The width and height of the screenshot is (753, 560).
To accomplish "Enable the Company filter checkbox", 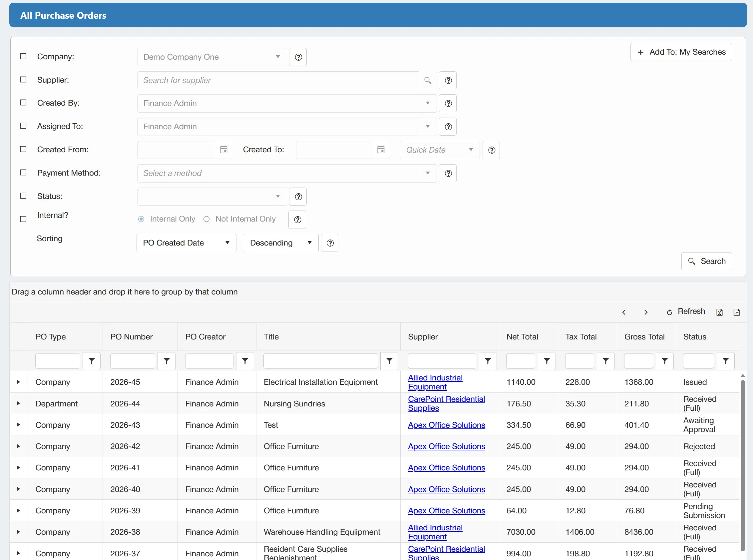I will [x=23, y=56].
